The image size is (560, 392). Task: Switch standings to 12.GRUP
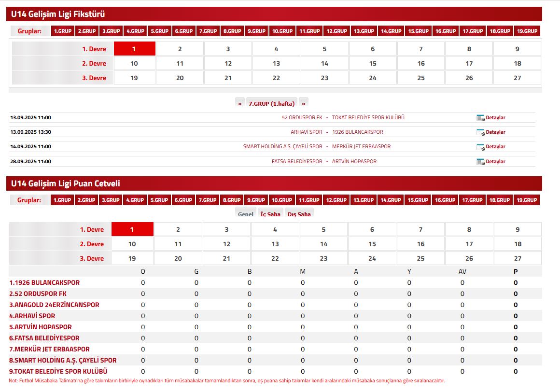coord(336,200)
